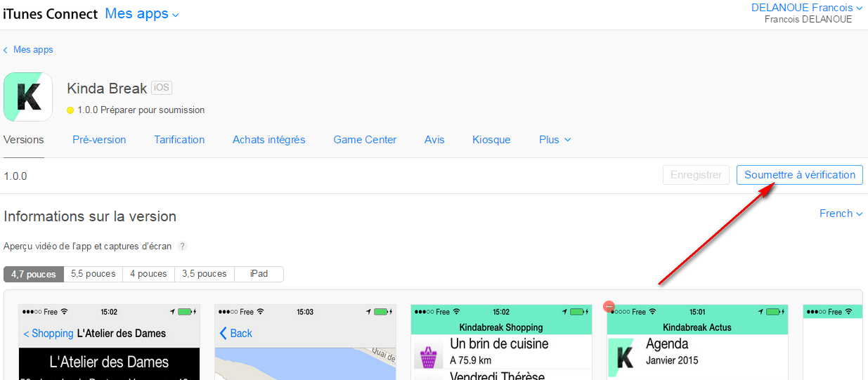Click the Informations sur la version heading
The width and height of the screenshot is (868, 380).
(x=90, y=216)
